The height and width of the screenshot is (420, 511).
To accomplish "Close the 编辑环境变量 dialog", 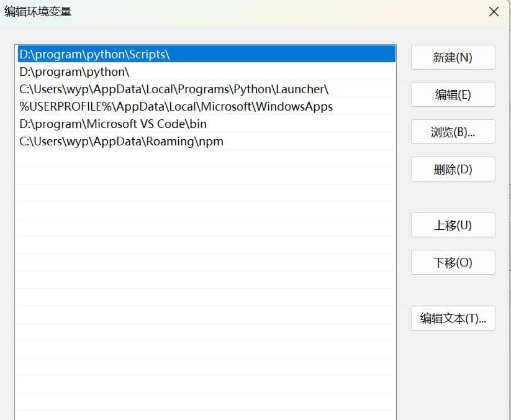I will click(494, 11).
